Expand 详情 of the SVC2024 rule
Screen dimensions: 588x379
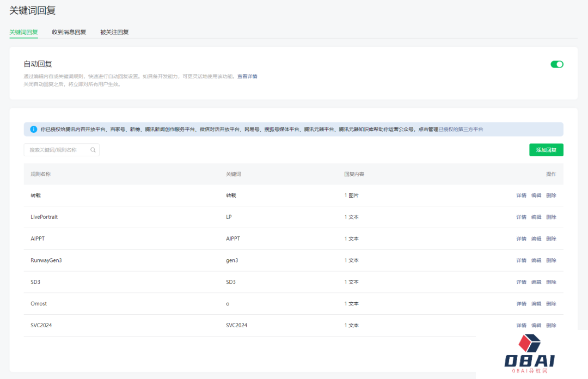(x=521, y=326)
